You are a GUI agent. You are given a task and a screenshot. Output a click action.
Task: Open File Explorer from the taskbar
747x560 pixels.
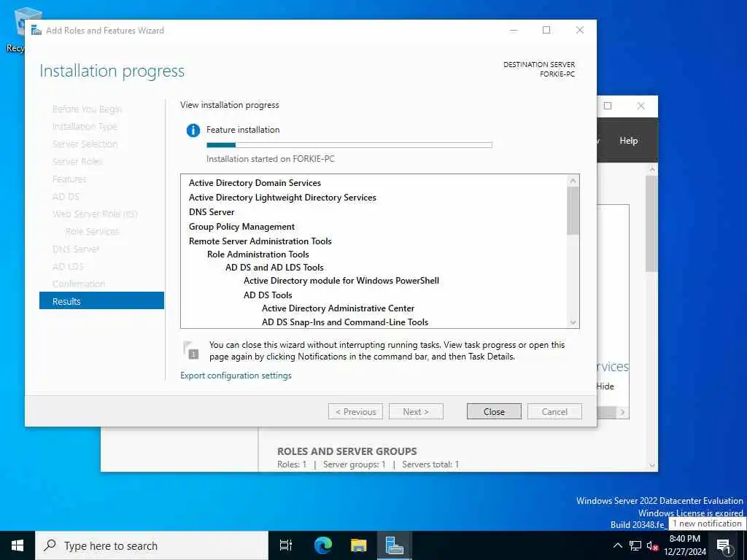point(359,545)
